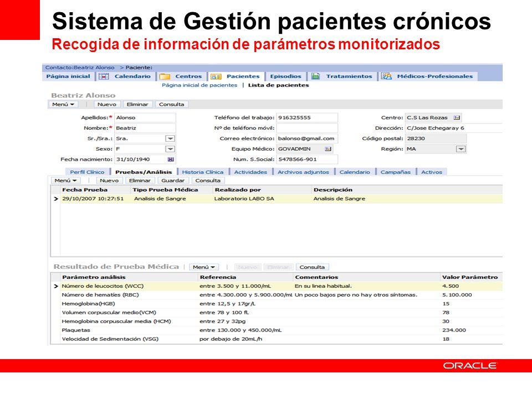Click the 234.000 parameter value
Screen dimensions: 532x399
(454, 330)
